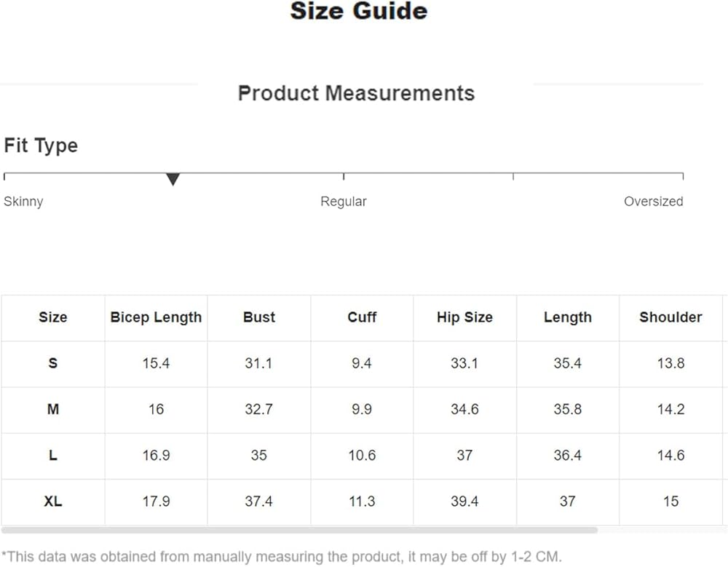Click the Skinny fit label
This screenshot has height=567, width=728.
tap(23, 202)
